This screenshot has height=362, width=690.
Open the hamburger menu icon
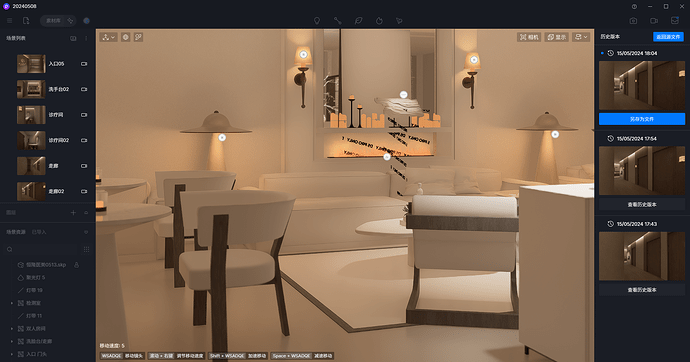[9, 21]
